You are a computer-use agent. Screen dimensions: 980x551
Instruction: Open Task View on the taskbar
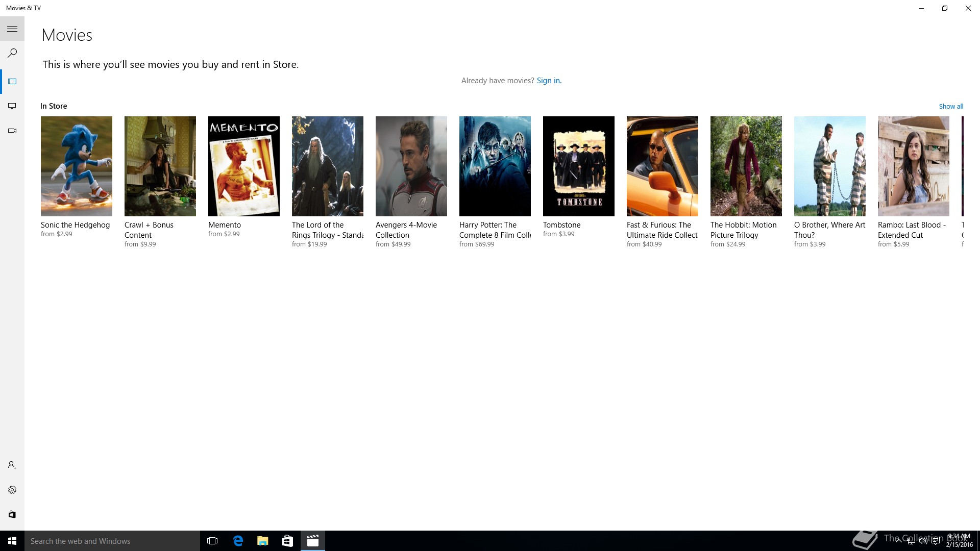click(x=212, y=541)
